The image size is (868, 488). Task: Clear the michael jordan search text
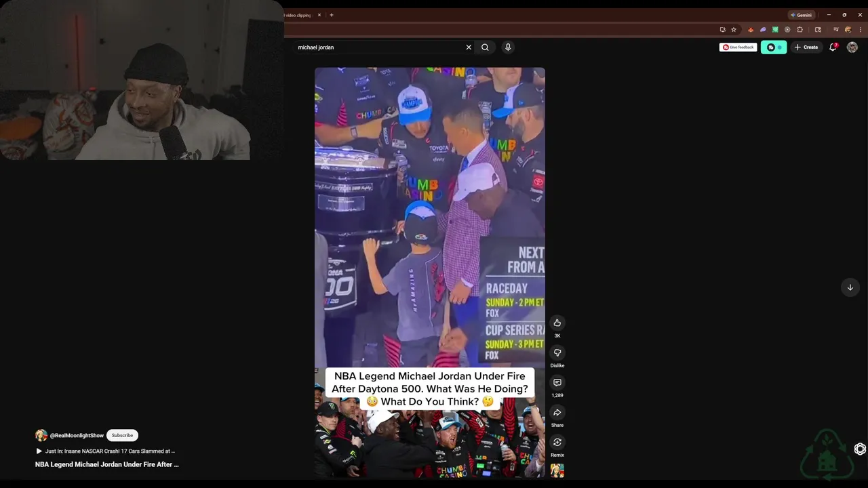coord(469,47)
